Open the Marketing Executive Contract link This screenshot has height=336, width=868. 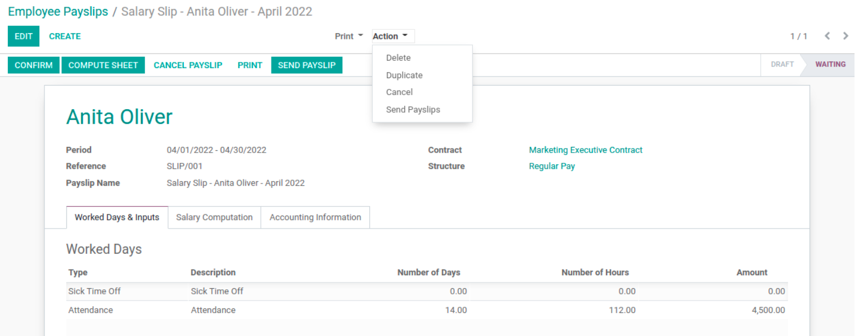(585, 150)
